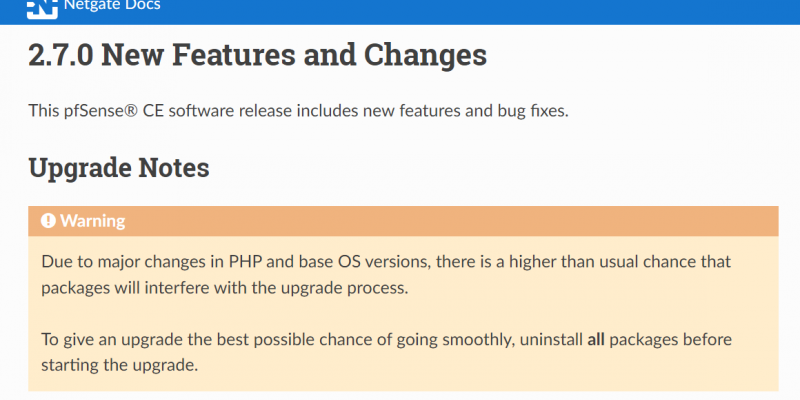Click the text starting the upgrade
The height and width of the screenshot is (400, 800).
point(119,366)
